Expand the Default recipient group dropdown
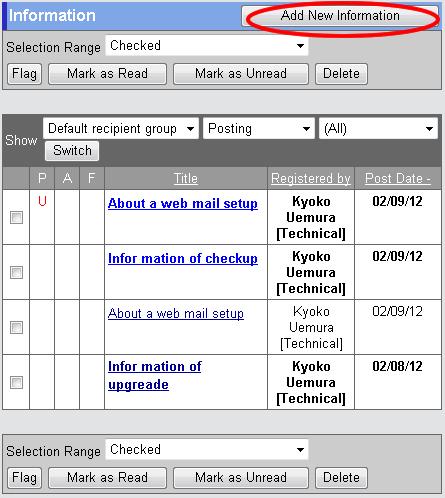This screenshot has width=445, height=498. [x=121, y=128]
